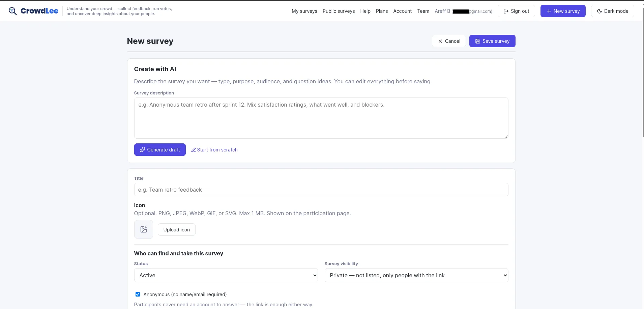Click the floppy disk icon in Save survey

(x=478, y=41)
